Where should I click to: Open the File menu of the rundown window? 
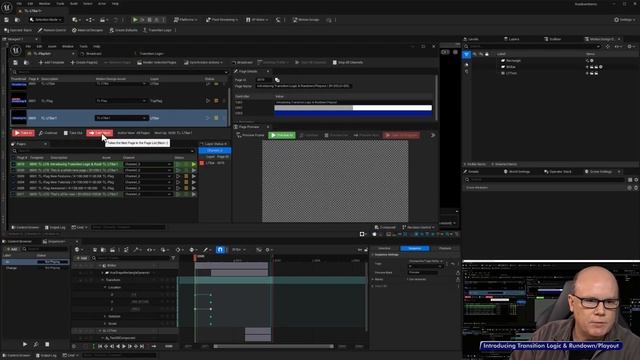28,47
